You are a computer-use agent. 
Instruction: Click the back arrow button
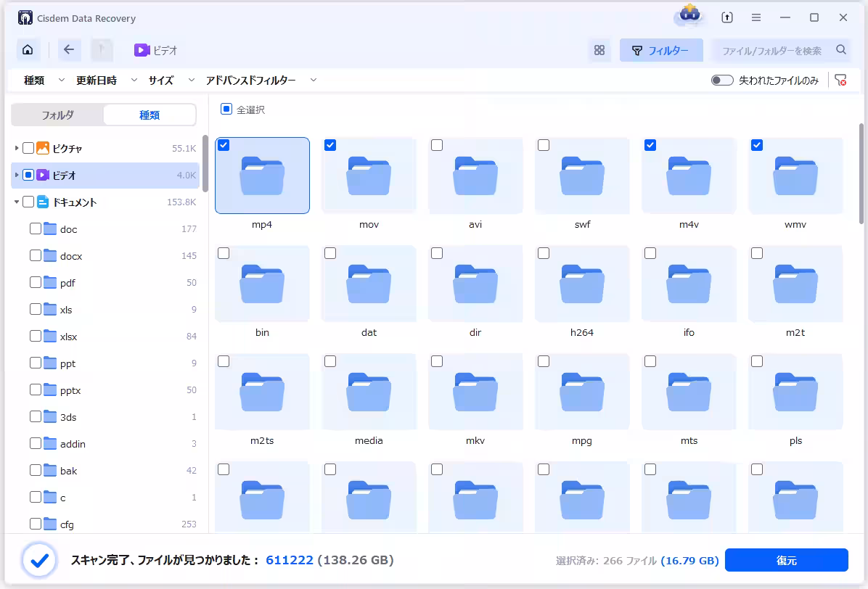69,50
